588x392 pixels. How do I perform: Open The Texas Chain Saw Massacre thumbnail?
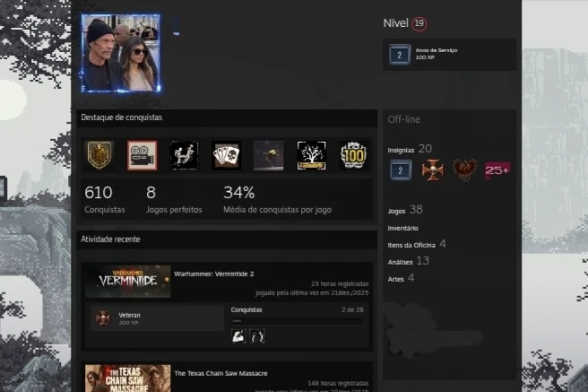127,378
